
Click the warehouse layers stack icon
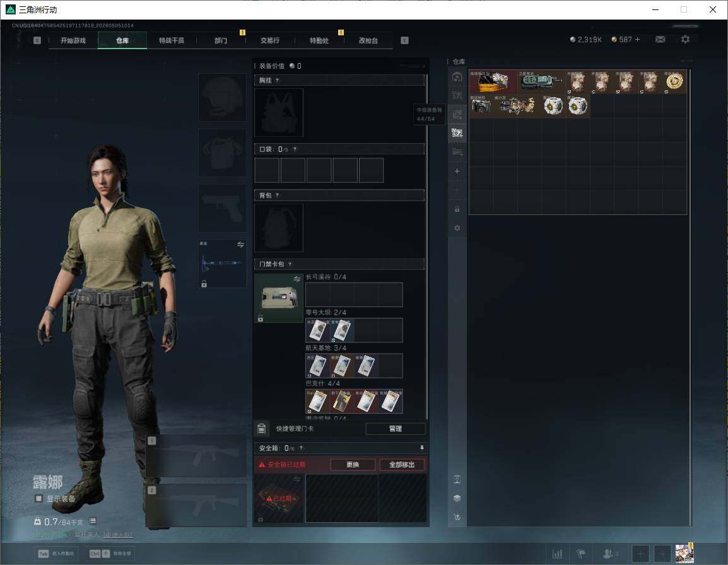pos(457,498)
